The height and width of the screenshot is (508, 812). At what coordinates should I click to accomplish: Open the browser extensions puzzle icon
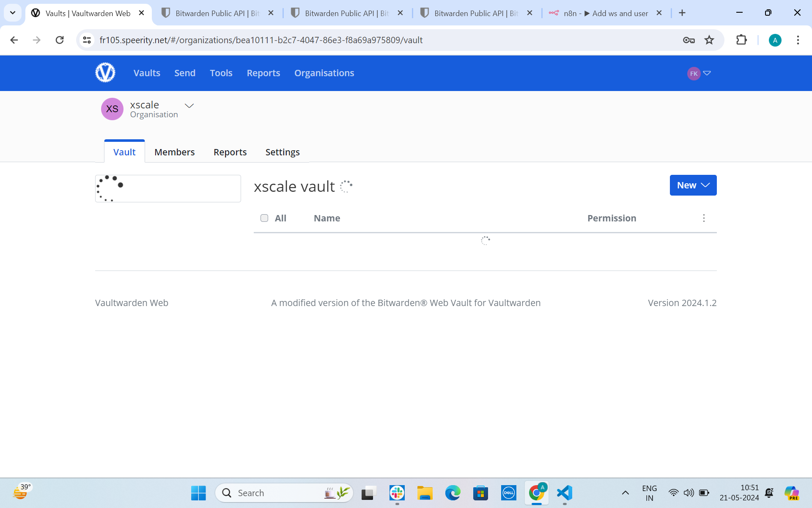point(741,40)
